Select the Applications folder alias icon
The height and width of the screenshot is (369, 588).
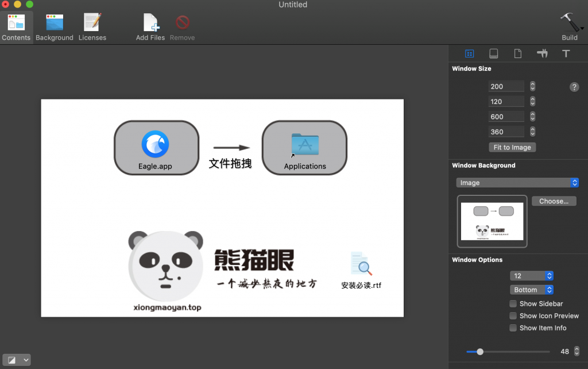pyautogui.click(x=305, y=144)
